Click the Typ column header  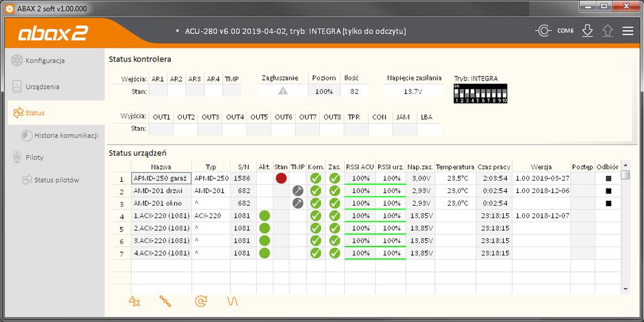(x=211, y=167)
